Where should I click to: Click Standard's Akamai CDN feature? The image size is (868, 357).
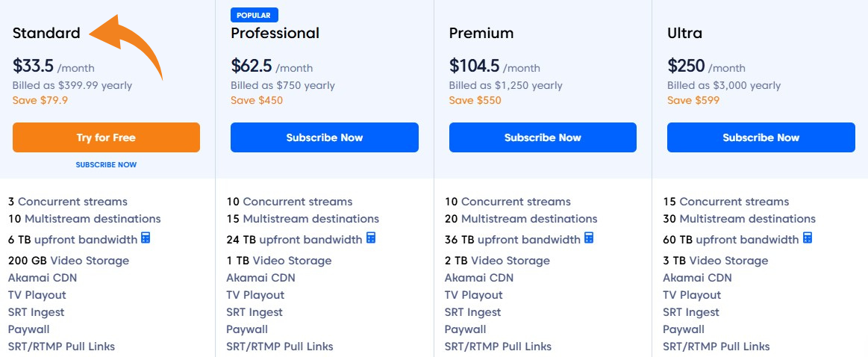(43, 278)
